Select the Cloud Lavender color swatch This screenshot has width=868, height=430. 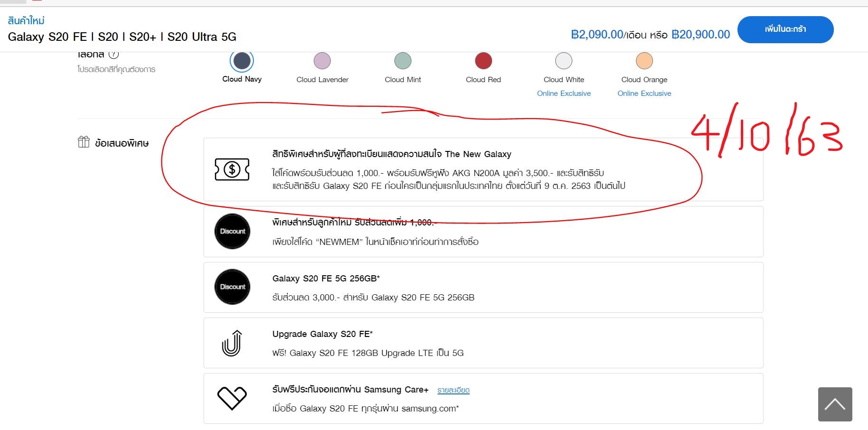click(322, 61)
